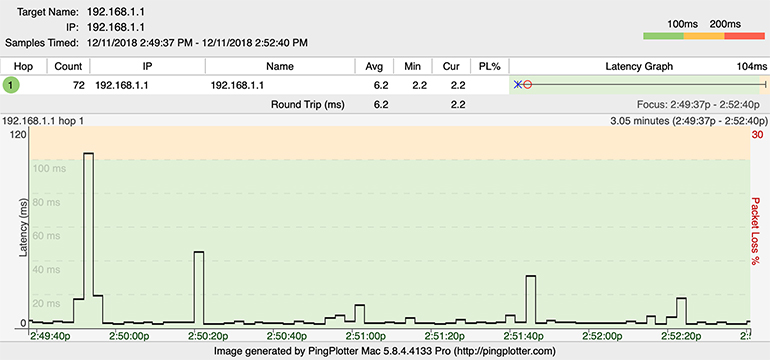The height and width of the screenshot is (360, 770).
Task: Click the Hop column header
Action: point(23,66)
